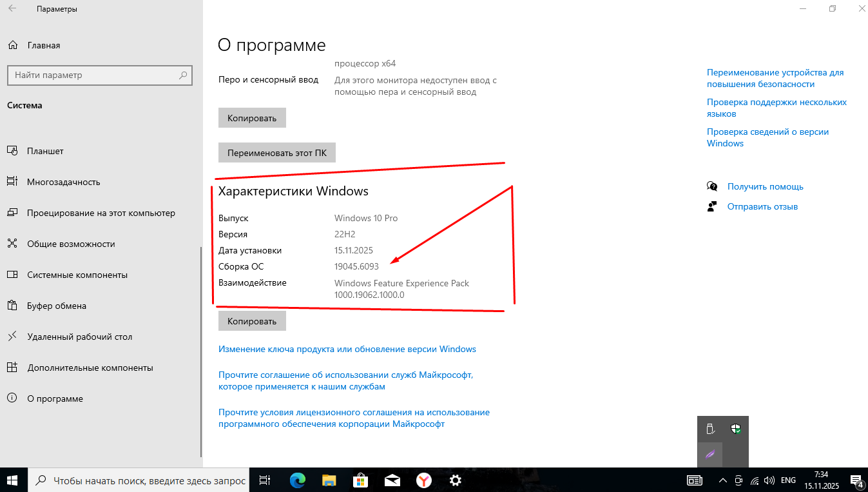The height and width of the screenshot is (492, 868).
Task: Open the News and interests widget
Action: point(695,480)
